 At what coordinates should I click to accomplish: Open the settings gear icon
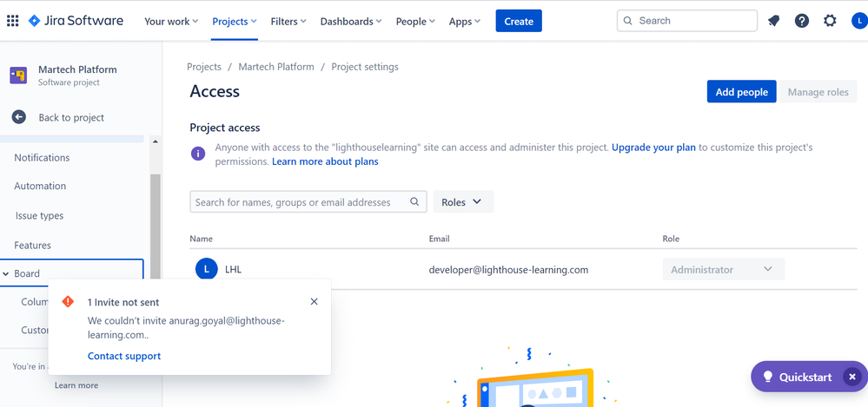tap(830, 21)
